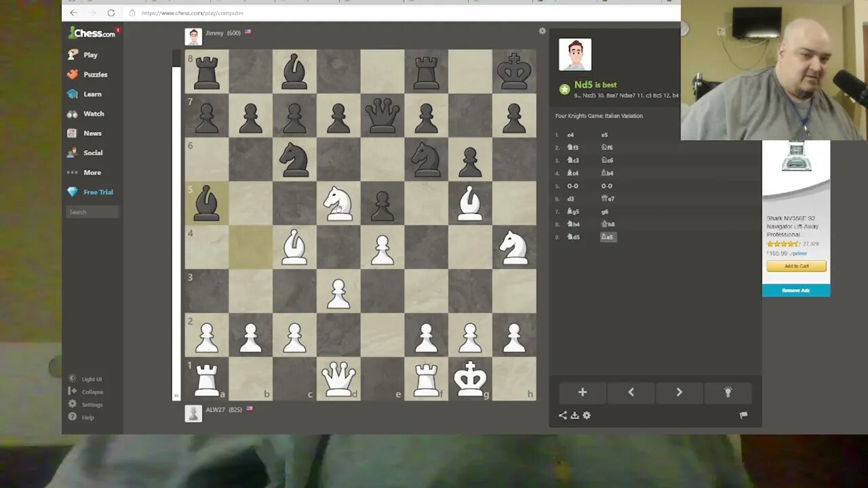The image size is (868, 488).
Task: Toggle Light UI mode
Action: [x=85, y=379]
